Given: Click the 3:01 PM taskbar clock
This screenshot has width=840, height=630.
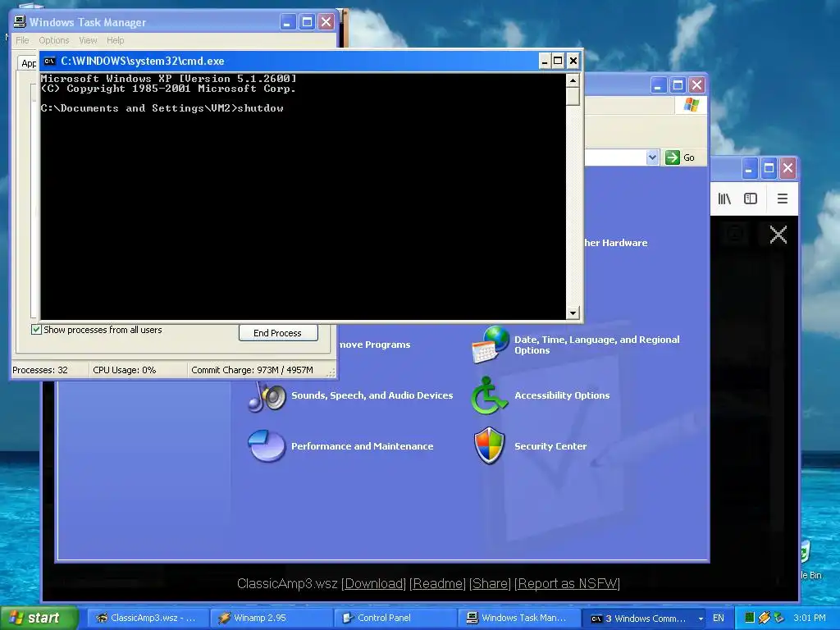Looking at the screenshot, I should click(x=810, y=618).
